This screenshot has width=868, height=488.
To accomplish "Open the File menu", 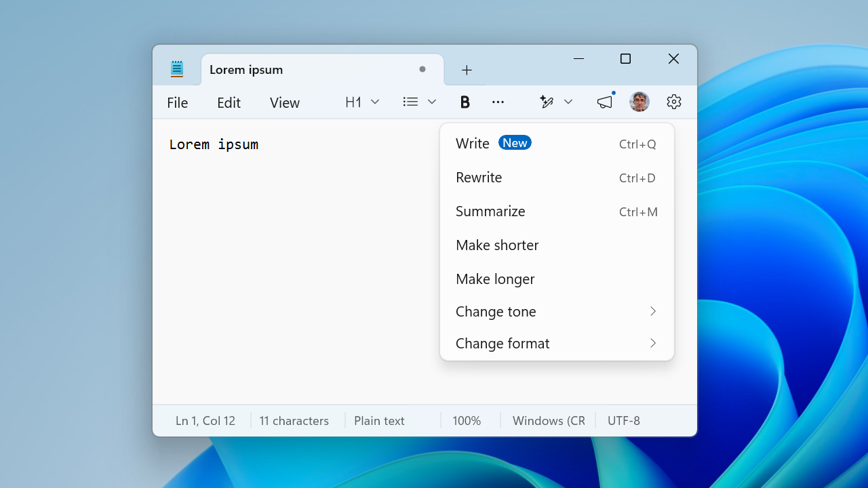I will 178,102.
